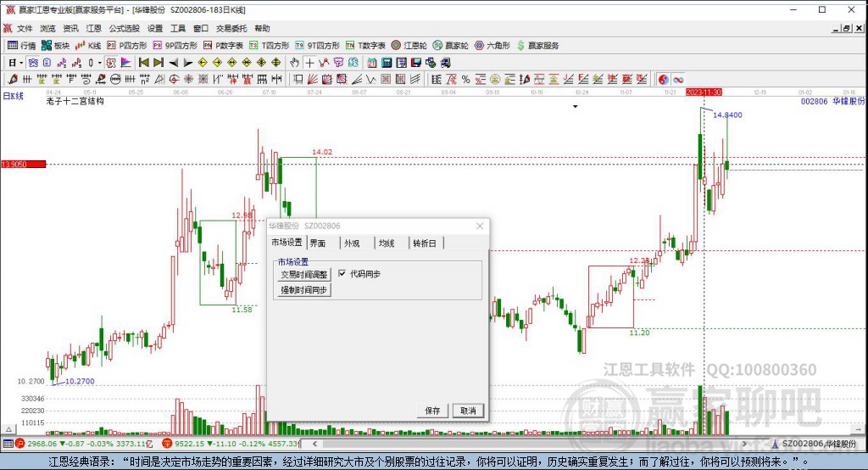This screenshot has height=470, width=868.
Task: Click the 365 circle tool icon
Action: pos(115,79)
